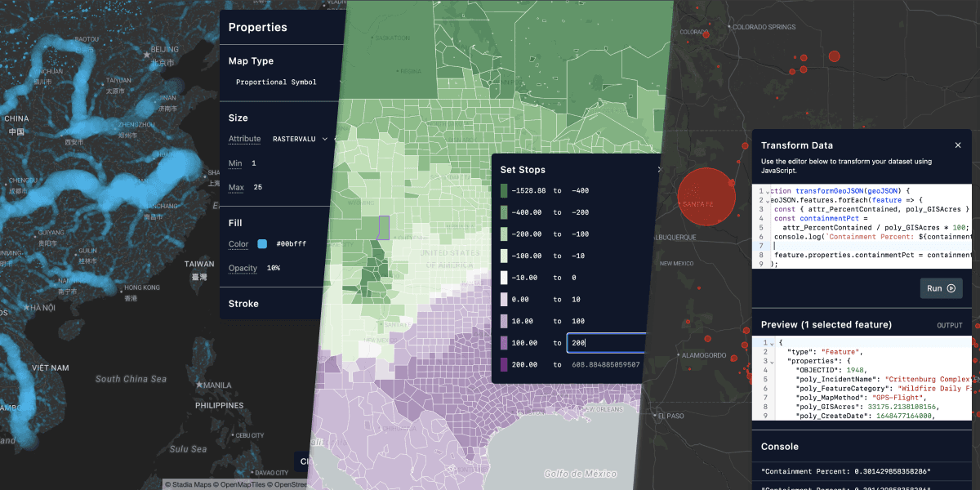The image size is (980, 490).
Task: Edit the Size Max value 25
Action: click(256, 188)
